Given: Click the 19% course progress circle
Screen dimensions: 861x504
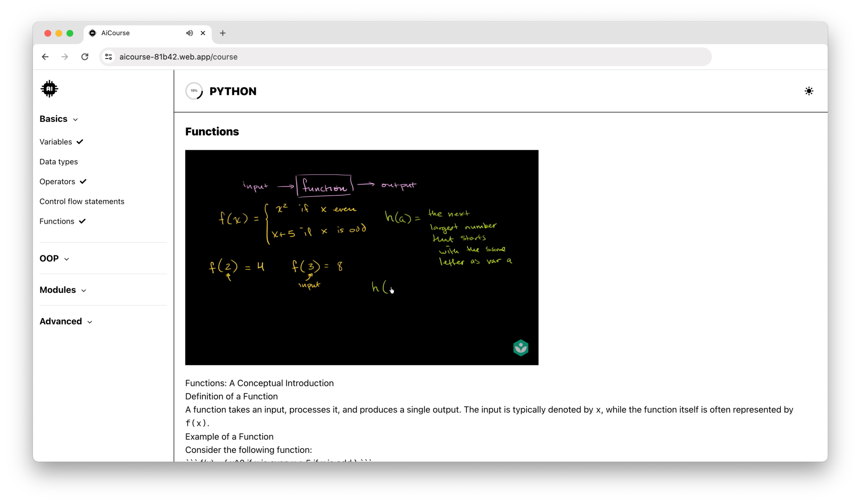Looking at the screenshot, I should pos(194,91).
